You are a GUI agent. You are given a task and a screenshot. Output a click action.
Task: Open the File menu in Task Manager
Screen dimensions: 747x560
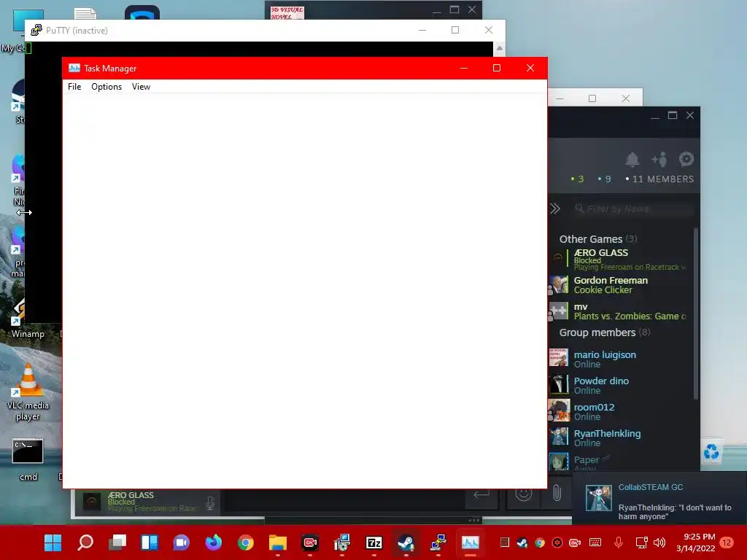coord(74,87)
